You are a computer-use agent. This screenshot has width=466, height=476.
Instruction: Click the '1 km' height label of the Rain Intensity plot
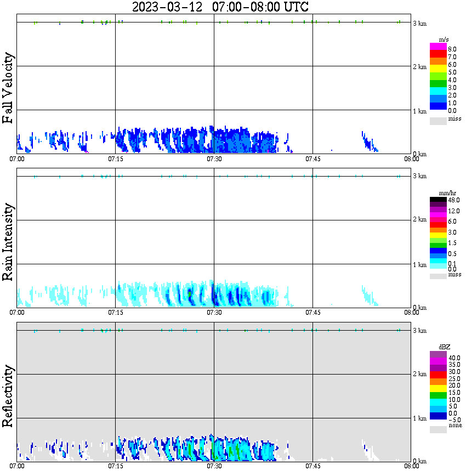click(419, 265)
